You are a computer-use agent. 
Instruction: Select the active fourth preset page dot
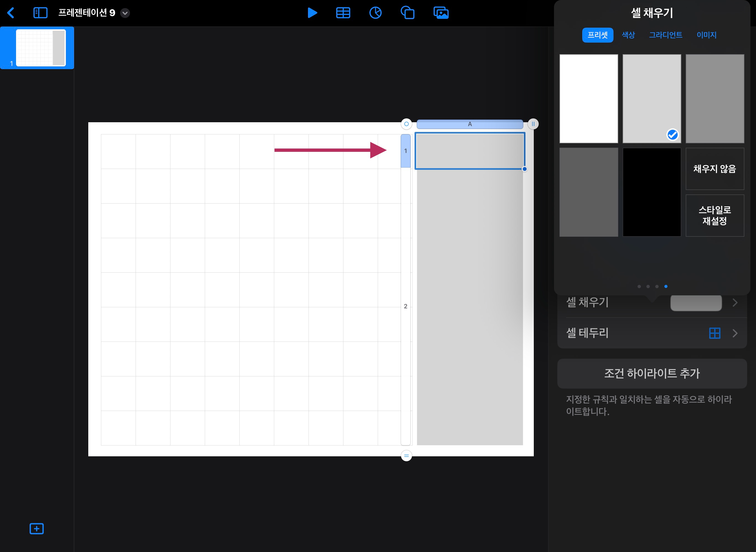[x=666, y=286]
